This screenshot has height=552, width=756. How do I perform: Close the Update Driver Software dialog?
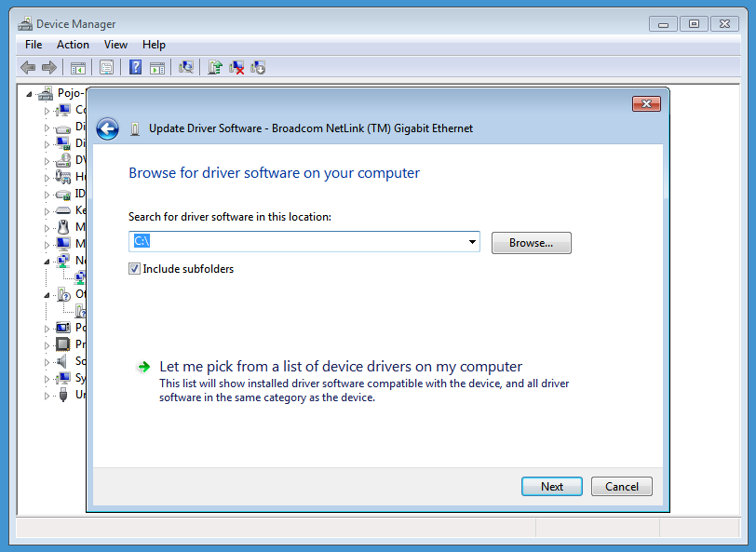click(x=646, y=103)
